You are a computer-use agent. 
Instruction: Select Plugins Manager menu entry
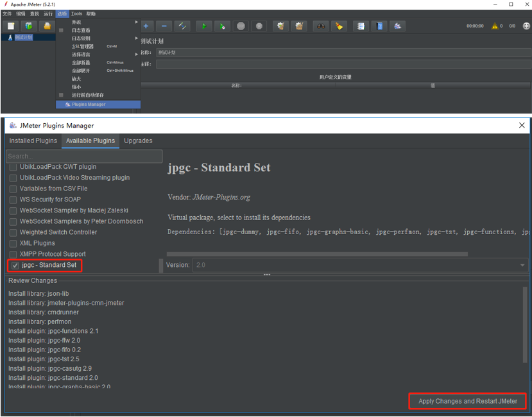(x=98, y=105)
